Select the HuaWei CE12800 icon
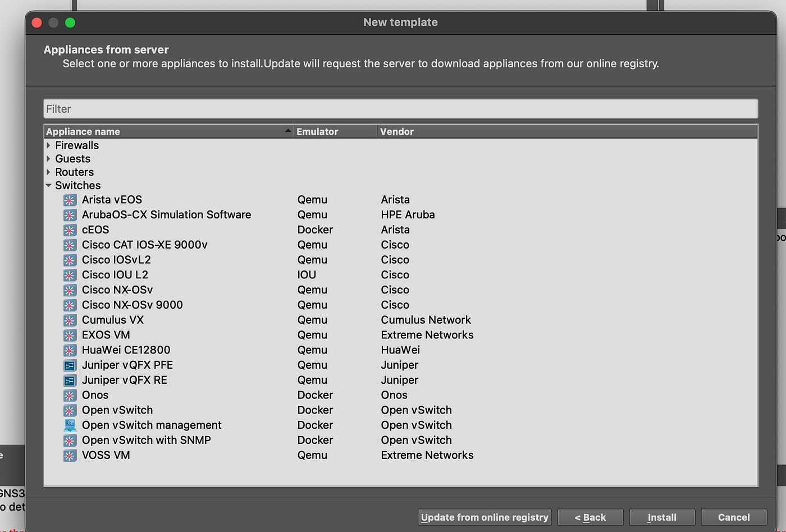 (x=70, y=351)
